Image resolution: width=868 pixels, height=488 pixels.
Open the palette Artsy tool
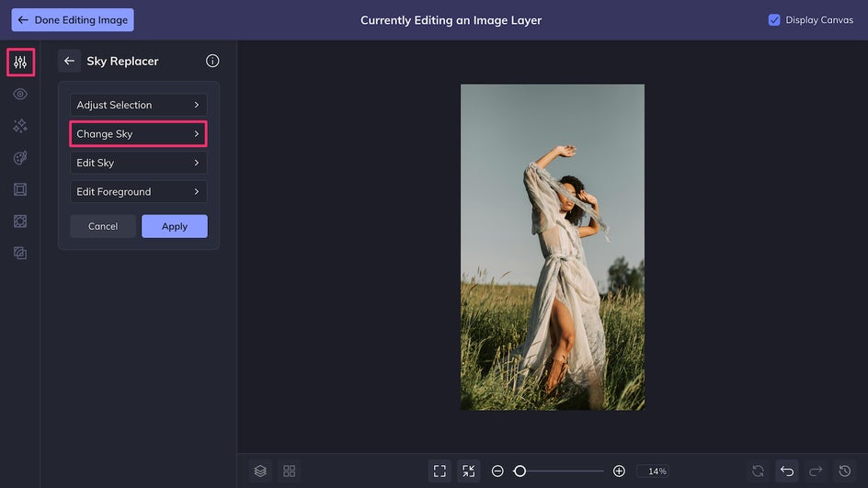pyautogui.click(x=20, y=158)
